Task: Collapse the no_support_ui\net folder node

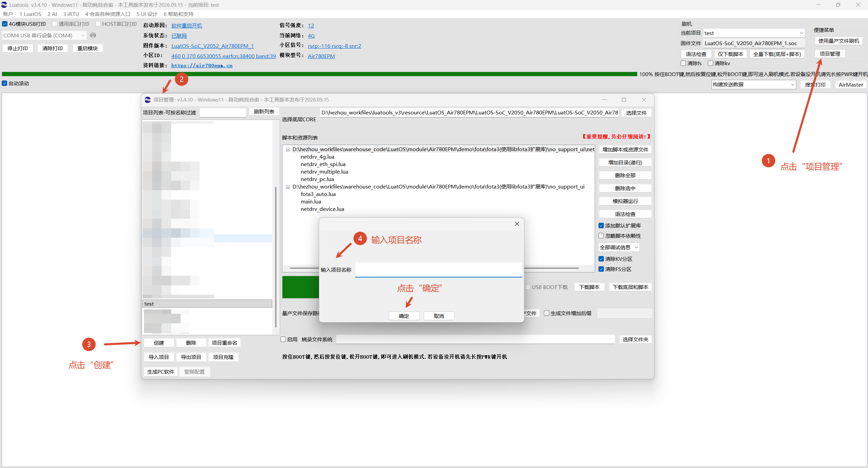Action: [x=288, y=149]
